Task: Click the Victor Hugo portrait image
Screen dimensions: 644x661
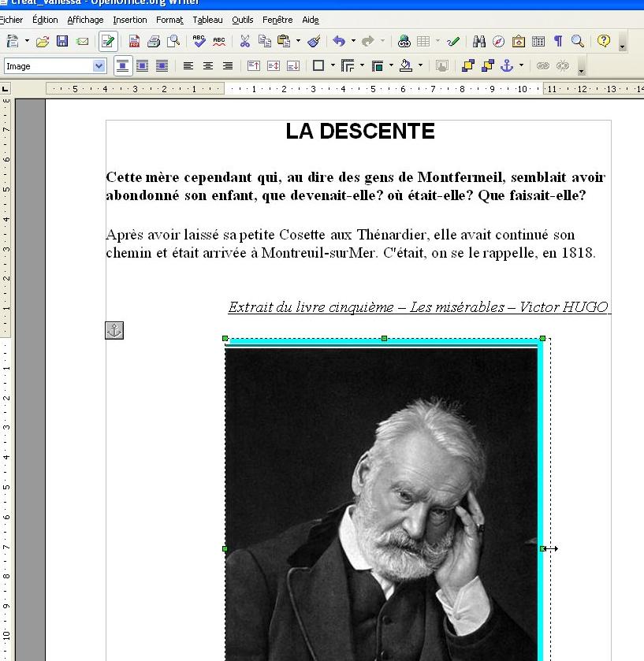Action: click(x=383, y=502)
